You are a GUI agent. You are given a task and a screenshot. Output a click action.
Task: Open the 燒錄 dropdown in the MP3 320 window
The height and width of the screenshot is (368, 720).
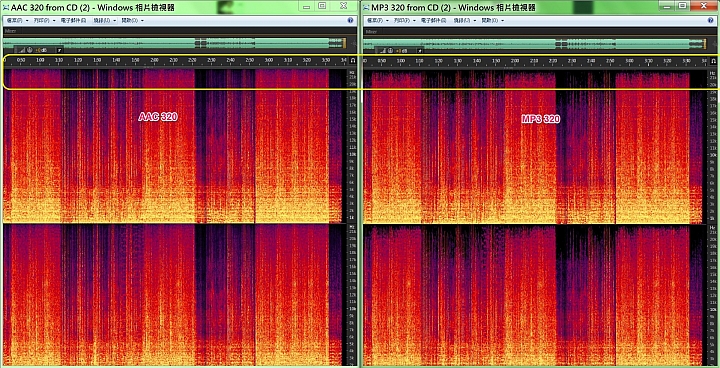coord(464,21)
